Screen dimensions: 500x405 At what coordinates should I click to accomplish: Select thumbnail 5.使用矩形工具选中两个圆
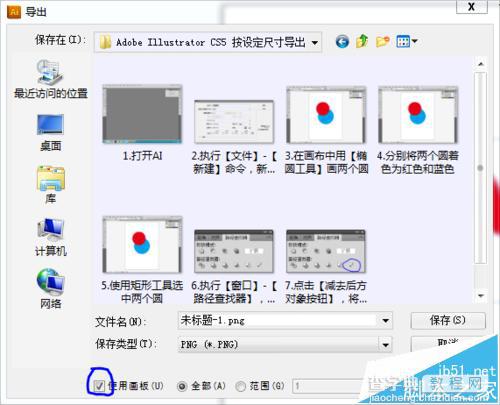pyautogui.click(x=142, y=245)
